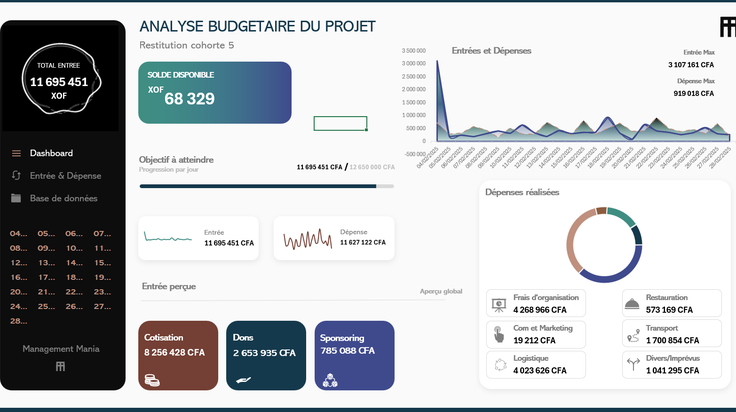Screen dimensions: 736x412
Task: Click the Com et Marketing pointer icon
Action: click(498, 334)
